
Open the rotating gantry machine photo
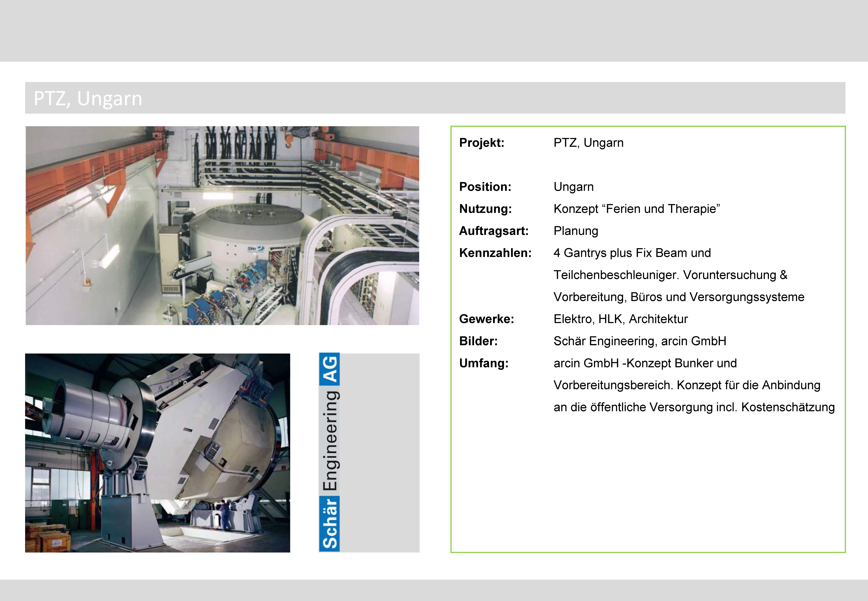pos(158,453)
